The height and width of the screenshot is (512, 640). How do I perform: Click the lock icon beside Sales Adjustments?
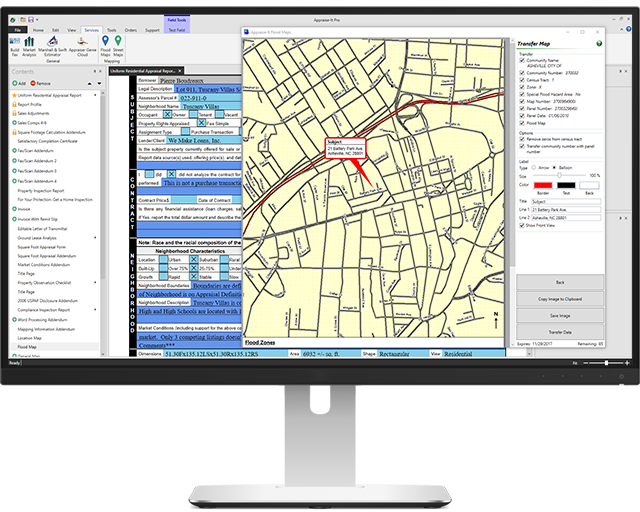(14, 113)
